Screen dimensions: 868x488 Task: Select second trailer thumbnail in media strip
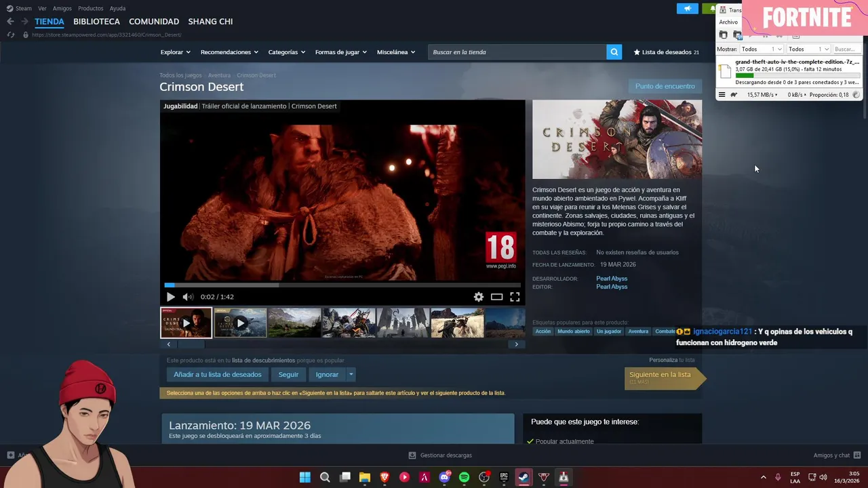(240, 323)
